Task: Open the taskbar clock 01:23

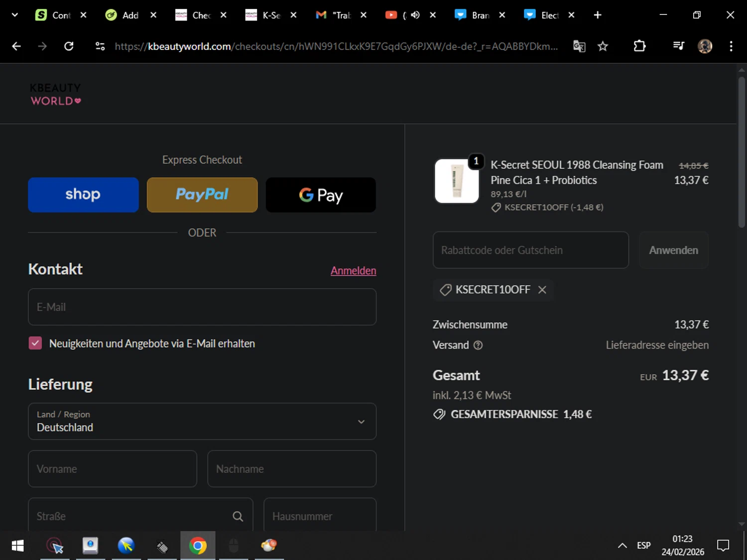Action: click(x=683, y=546)
